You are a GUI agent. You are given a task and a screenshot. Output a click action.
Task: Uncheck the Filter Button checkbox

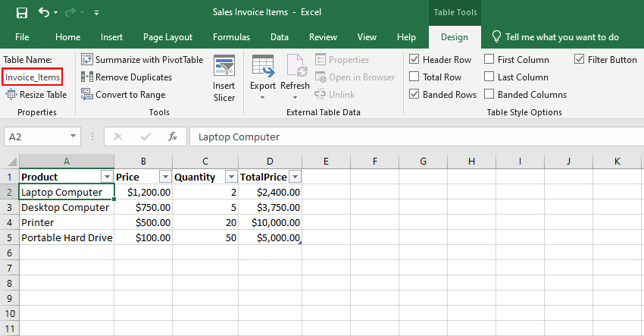click(579, 59)
